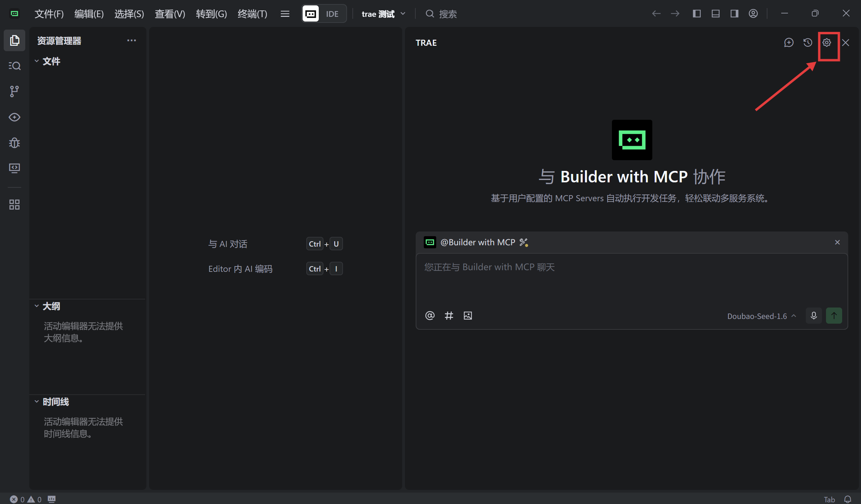861x504 pixels.
Task: Open 资源管理器 more actions ellipsis
Action: [x=132, y=40]
